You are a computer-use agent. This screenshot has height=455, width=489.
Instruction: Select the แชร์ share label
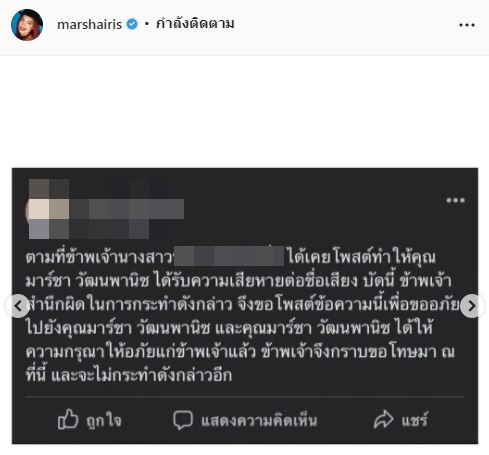[414, 420]
